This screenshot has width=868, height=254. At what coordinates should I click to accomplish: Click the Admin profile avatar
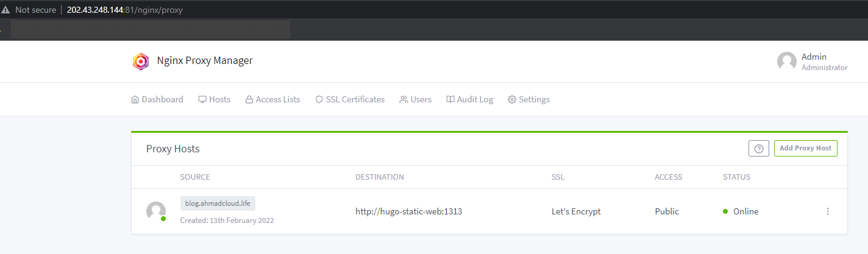[x=787, y=62]
